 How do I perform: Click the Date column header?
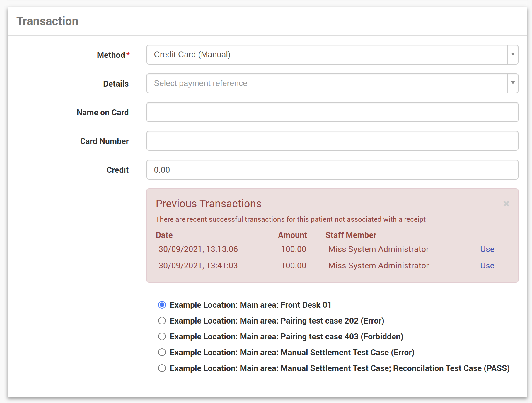pyautogui.click(x=164, y=235)
